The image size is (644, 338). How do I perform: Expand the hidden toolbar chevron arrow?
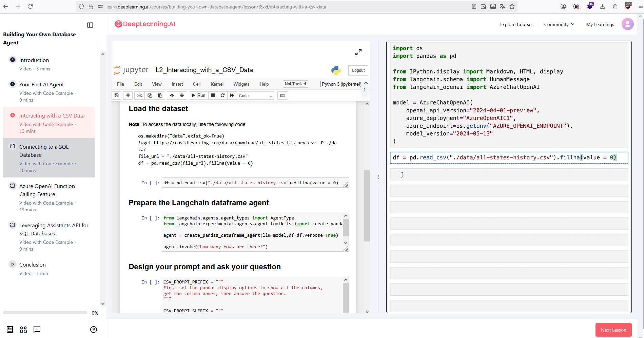point(364,89)
